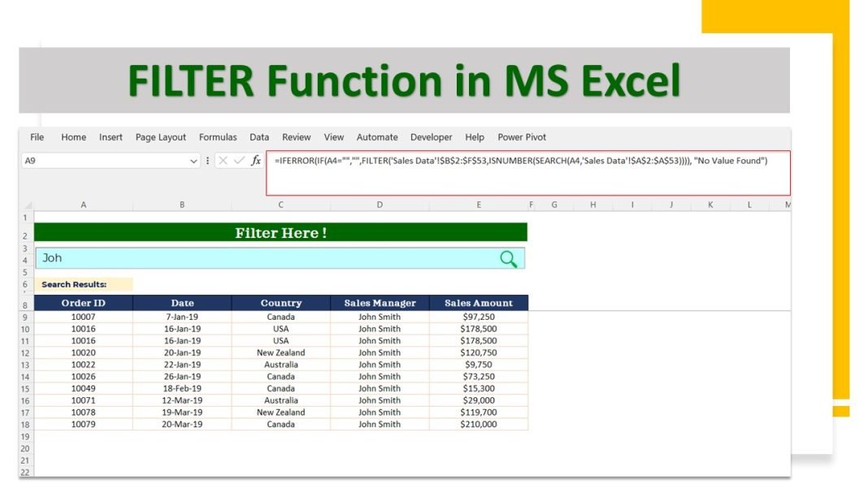Click the Order ID header cell
The height and width of the screenshot is (488, 868).
point(84,303)
